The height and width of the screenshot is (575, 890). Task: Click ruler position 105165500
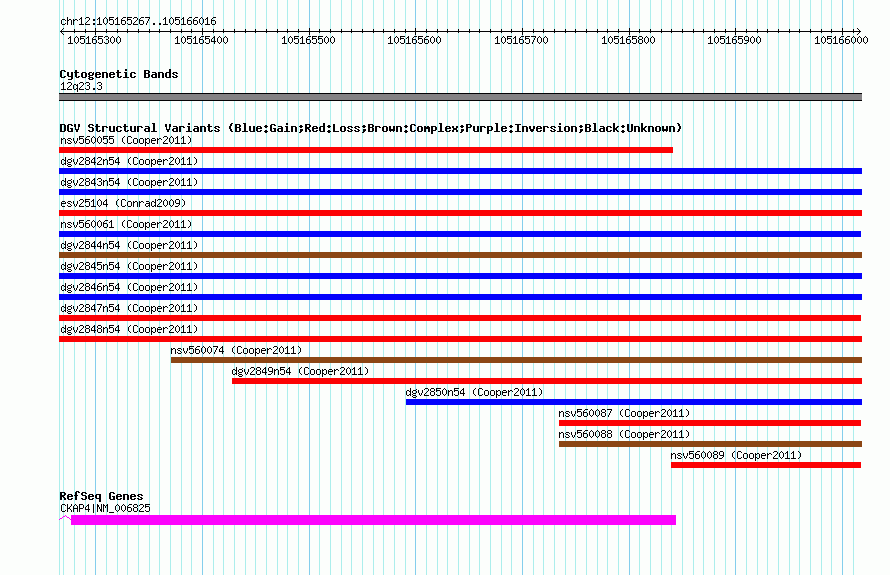[x=308, y=40]
